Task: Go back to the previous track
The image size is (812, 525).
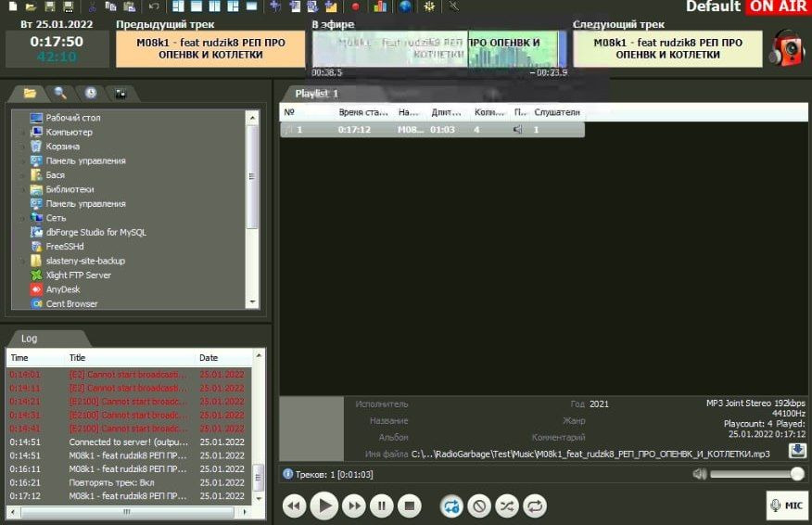Action: (294, 506)
